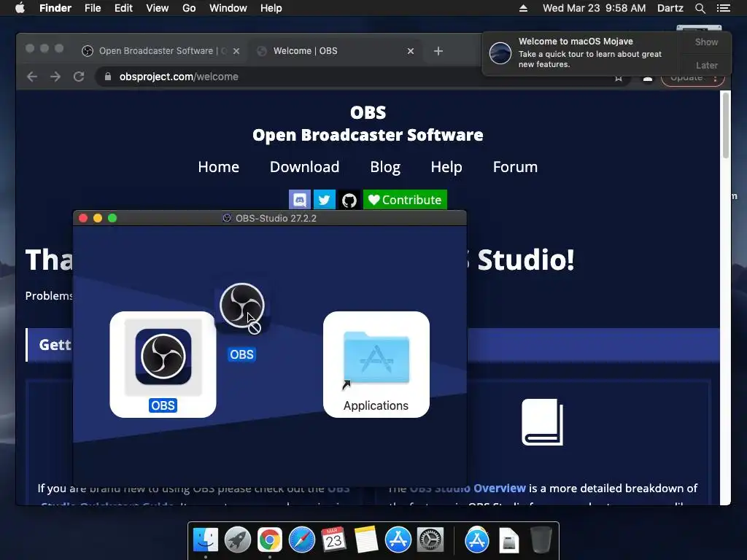Open the OBS Studio Overview link
747x560 pixels.
pyautogui.click(x=468, y=489)
